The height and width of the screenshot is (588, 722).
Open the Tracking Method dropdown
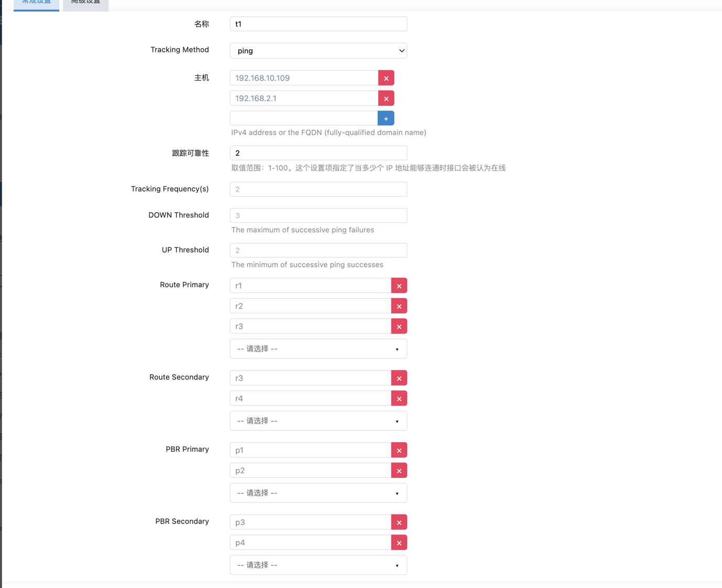[x=318, y=51]
